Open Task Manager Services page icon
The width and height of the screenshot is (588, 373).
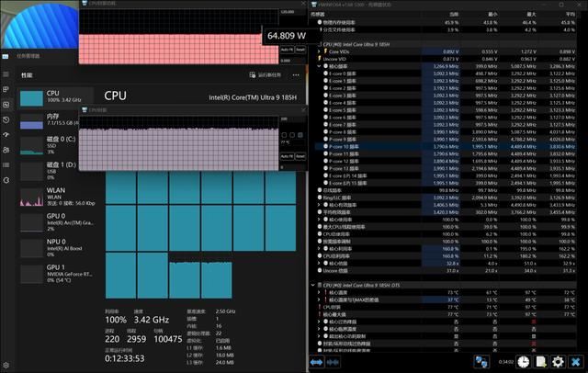[6, 180]
